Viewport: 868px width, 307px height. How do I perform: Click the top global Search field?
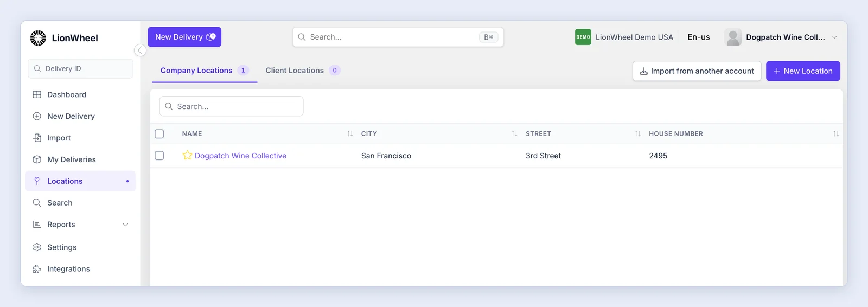398,37
